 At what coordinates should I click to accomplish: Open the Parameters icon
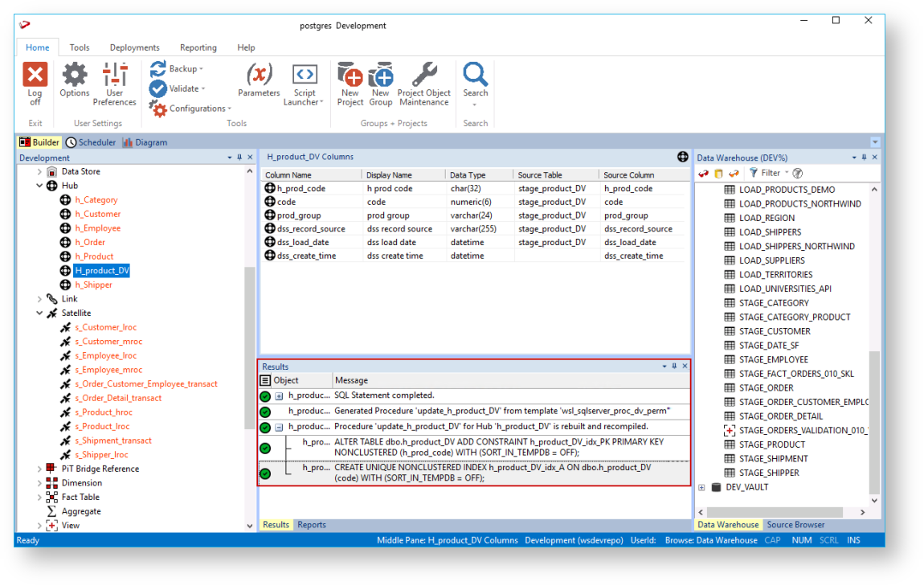pos(259,76)
